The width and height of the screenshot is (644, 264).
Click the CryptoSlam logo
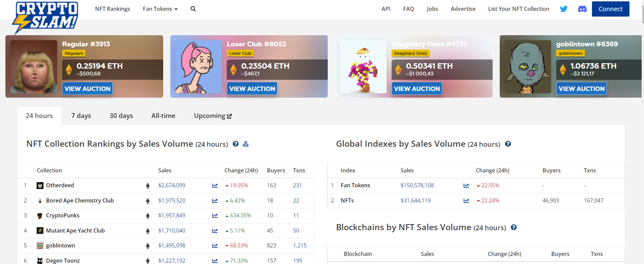[45, 17]
